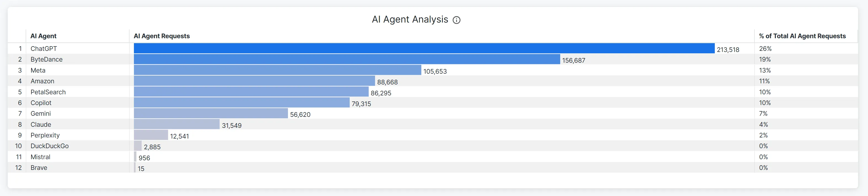868x196 pixels.
Task: Click the Amazon requests bar
Action: [x=254, y=81]
